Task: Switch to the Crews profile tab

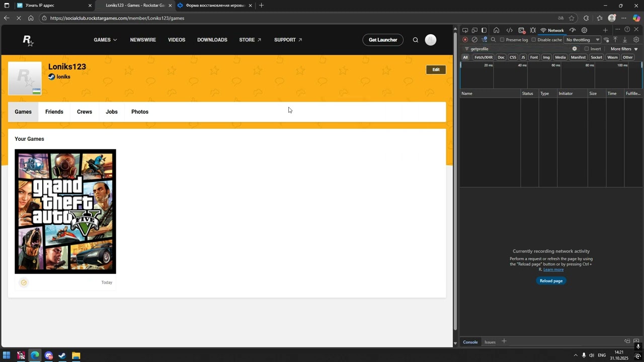Action: click(x=85, y=112)
